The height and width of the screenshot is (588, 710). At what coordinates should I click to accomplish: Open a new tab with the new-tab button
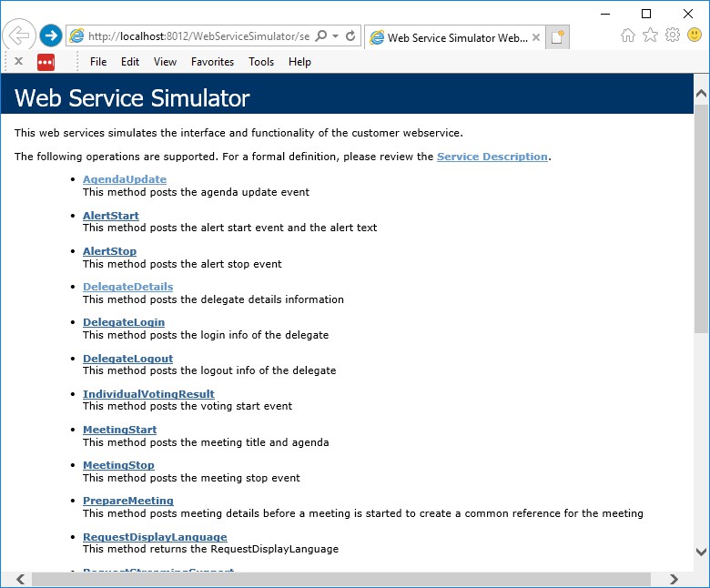click(557, 37)
